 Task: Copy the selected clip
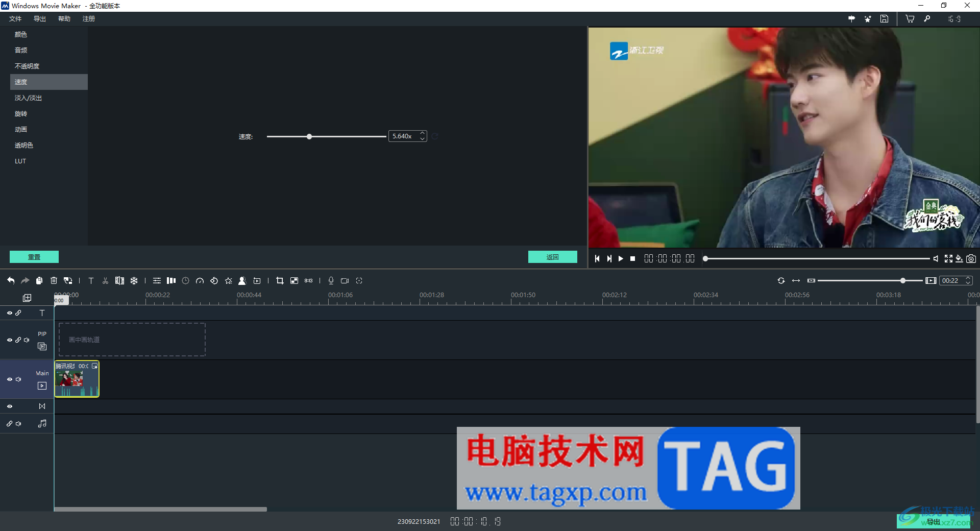[39, 280]
